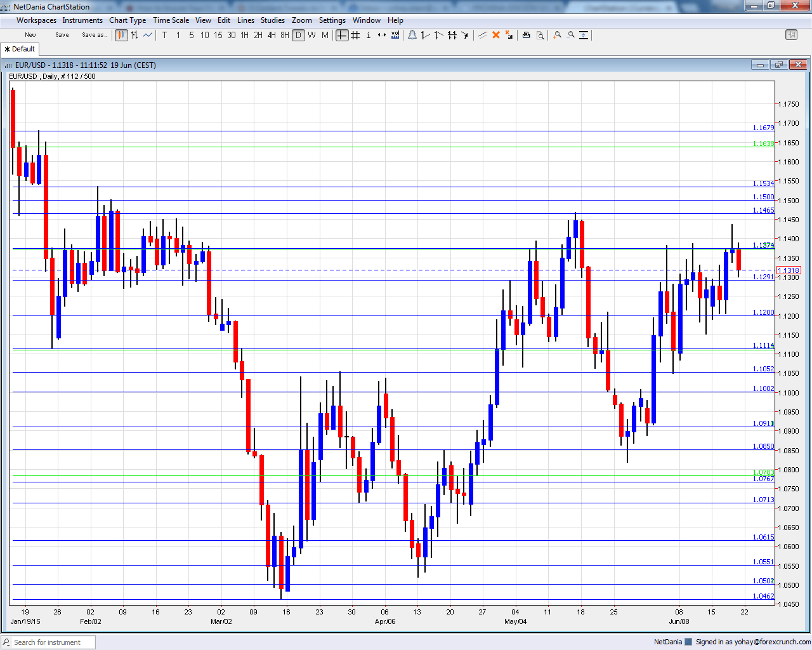Click the Save workspace button
This screenshot has height=650, width=812.
coord(62,35)
